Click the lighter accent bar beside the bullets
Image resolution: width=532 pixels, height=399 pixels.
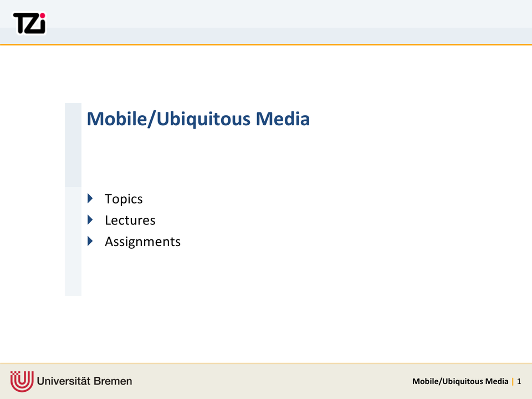point(73,241)
